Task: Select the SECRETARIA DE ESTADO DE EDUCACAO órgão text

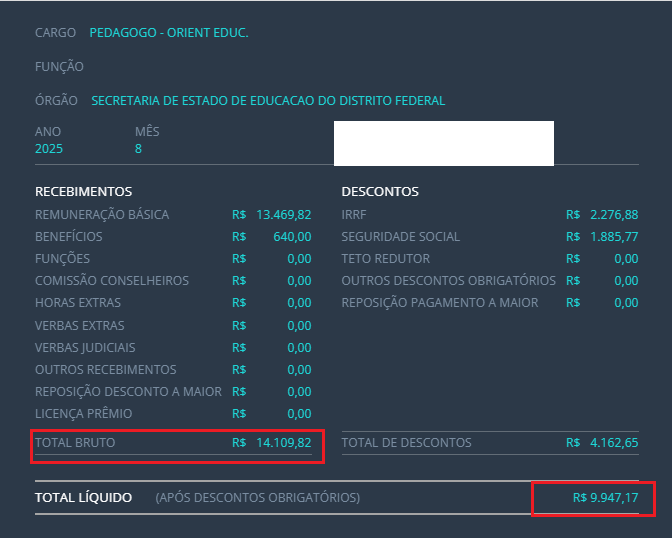Action: (x=268, y=101)
